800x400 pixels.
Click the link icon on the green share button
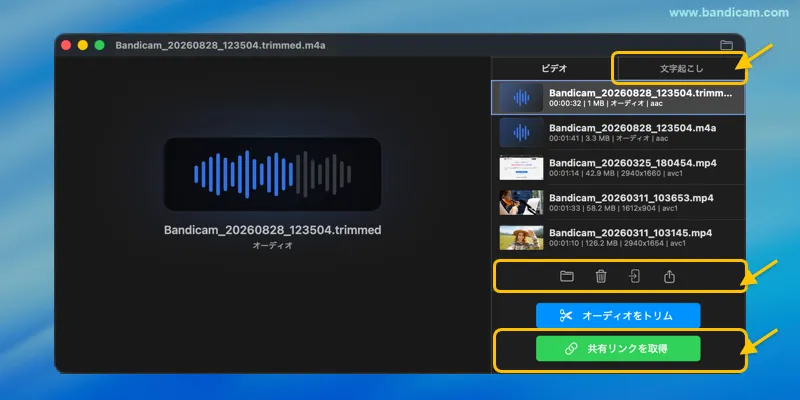(571, 349)
